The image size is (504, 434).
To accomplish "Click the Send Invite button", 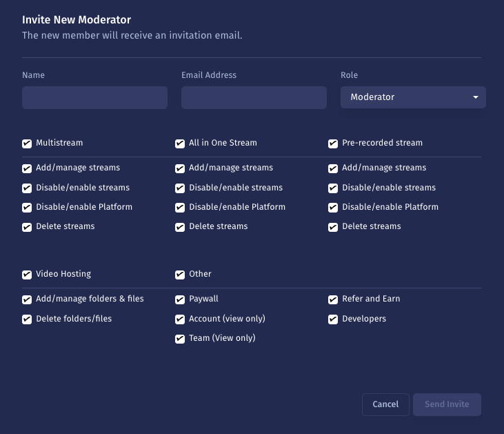I will point(447,404).
